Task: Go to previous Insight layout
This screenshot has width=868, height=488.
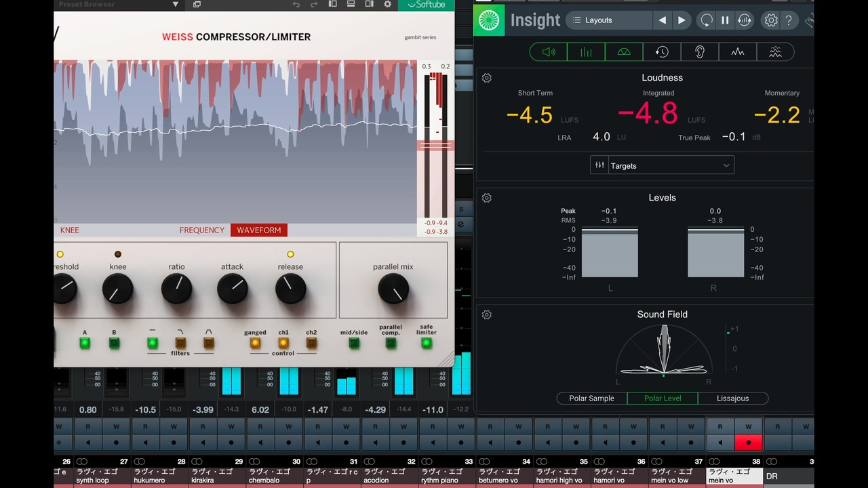Action: (x=662, y=20)
